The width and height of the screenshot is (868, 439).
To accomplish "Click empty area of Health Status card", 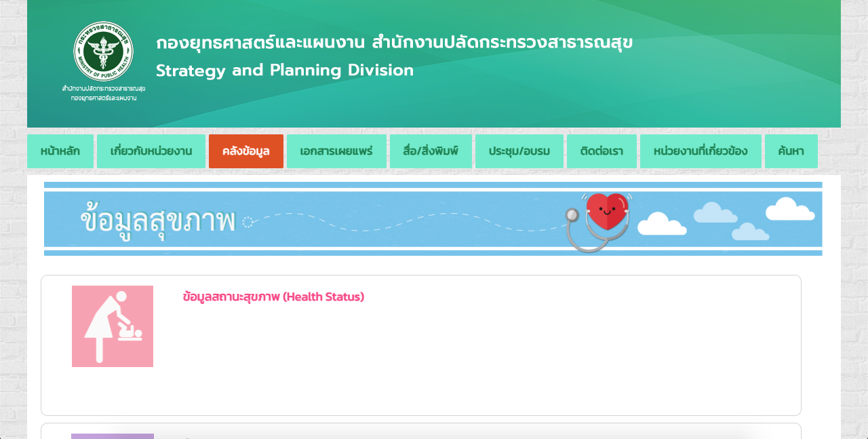I will point(475,360).
